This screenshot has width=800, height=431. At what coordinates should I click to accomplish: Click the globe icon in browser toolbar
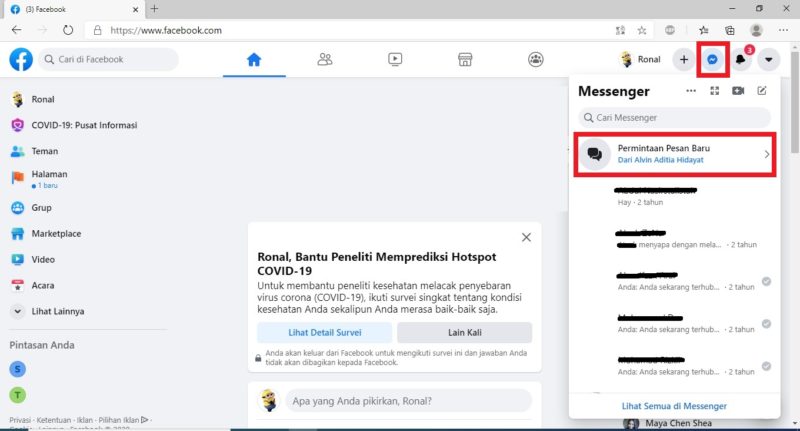tap(670, 31)
